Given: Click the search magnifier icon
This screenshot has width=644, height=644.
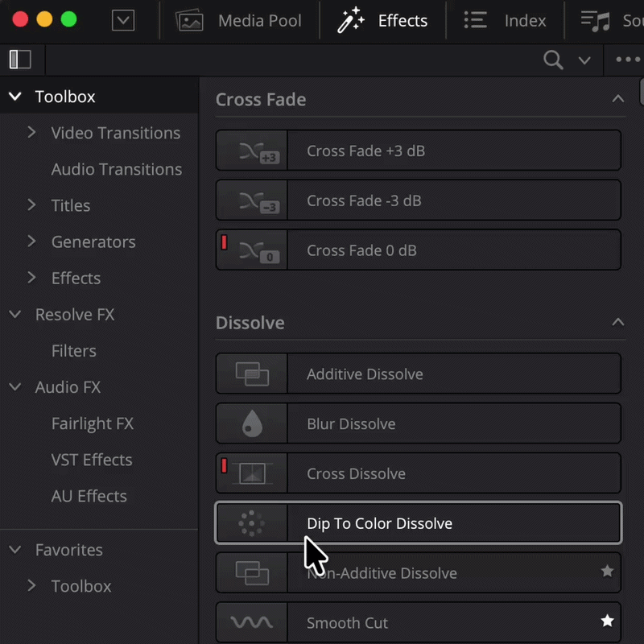Looking at the screenshot, I should click(x=553, y=60).
